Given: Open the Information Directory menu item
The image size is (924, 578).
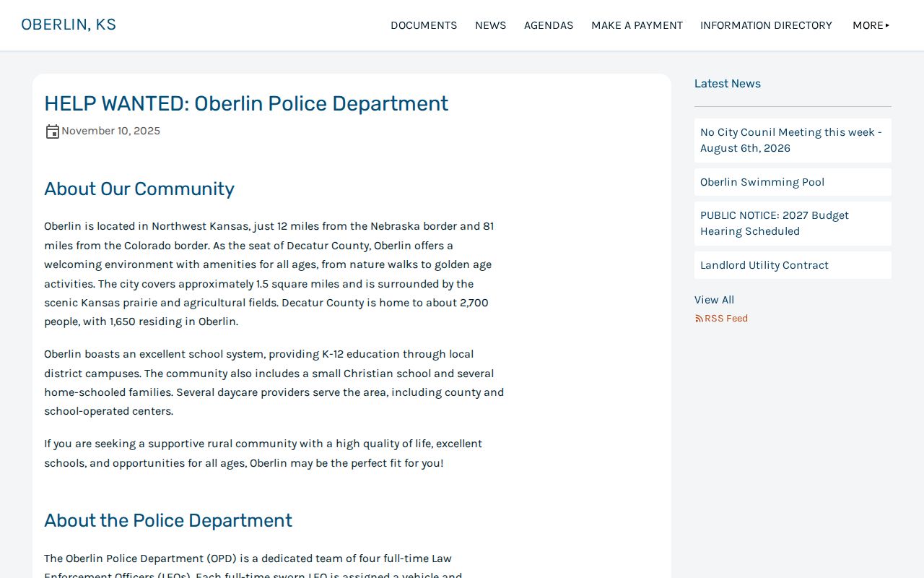Looking at the screenshot, I should [x=766, y=25].
